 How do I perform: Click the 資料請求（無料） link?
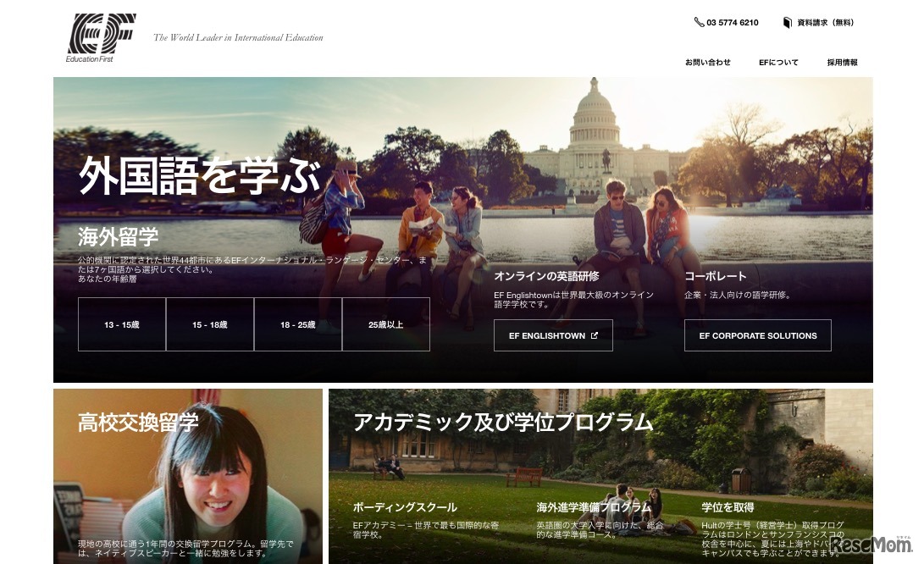pyautogui.click(x=825, y=23)
